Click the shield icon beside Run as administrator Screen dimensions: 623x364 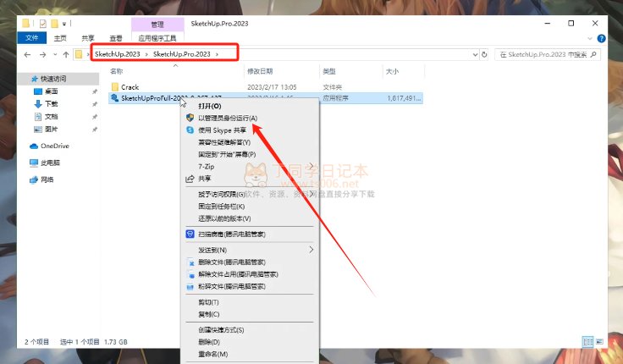tap(190, 118)
